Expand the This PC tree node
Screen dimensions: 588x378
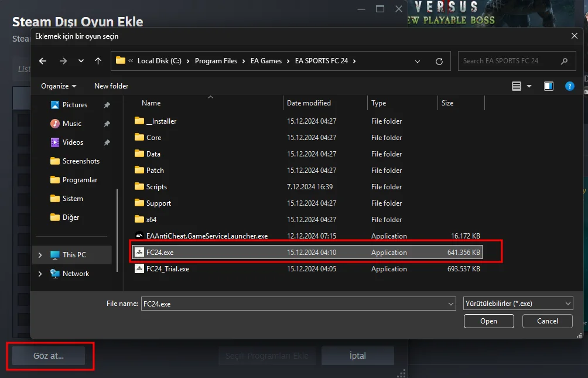point(40,255)
